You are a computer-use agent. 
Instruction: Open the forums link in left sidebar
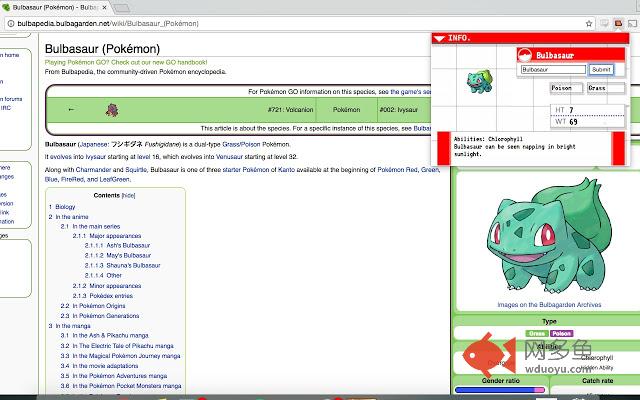[x=13, y=99]
